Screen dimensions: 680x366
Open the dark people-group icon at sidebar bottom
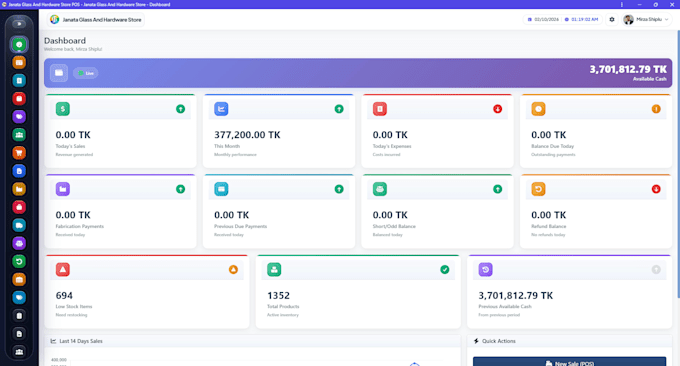coord(19,352)
